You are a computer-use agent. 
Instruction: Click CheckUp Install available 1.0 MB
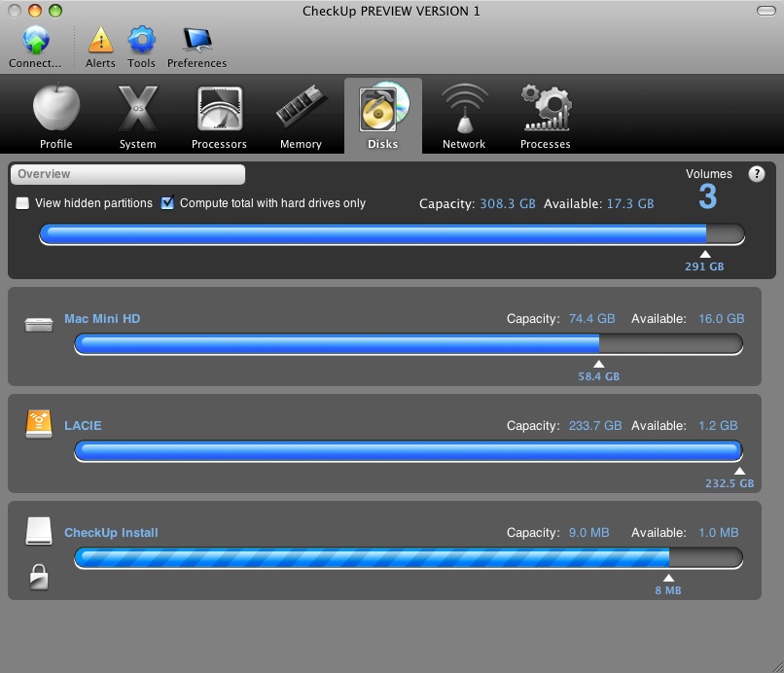(x=719, y=533)
